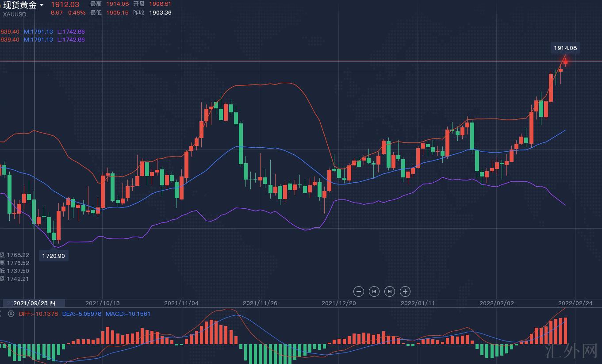Image resolution: width=602 pixels, height=364 pixels.
Task: Zoom in the chart with plus button
Action: (405, 291)
